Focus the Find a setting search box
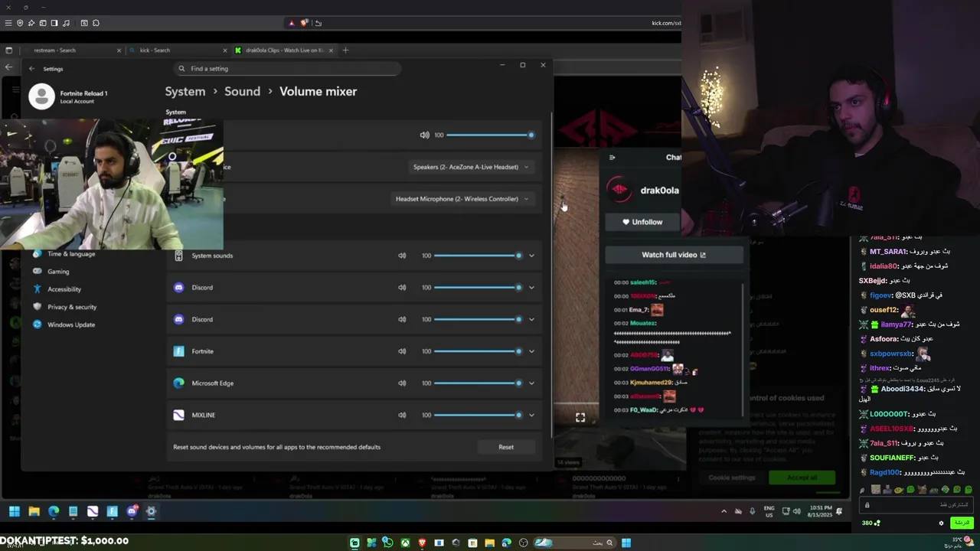The height and width of the screenshot is (551, 980). click(x=288, y=68)
